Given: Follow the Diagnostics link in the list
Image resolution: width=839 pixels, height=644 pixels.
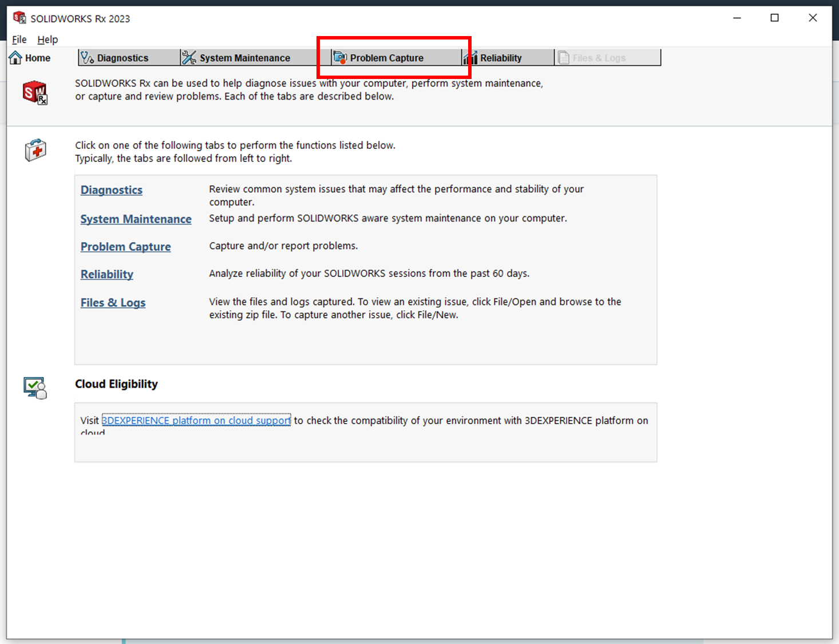Looking at the screenshot, I should (x=112, y=190).
